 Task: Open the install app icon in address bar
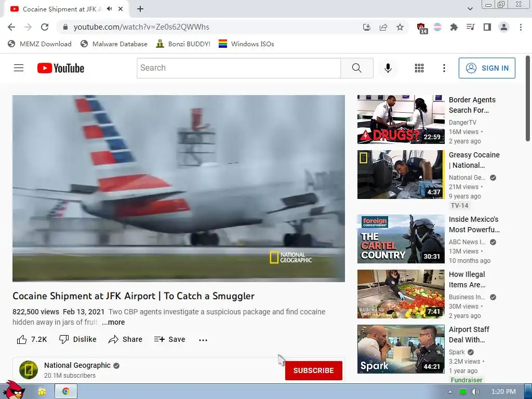click(x=366, y=27)
